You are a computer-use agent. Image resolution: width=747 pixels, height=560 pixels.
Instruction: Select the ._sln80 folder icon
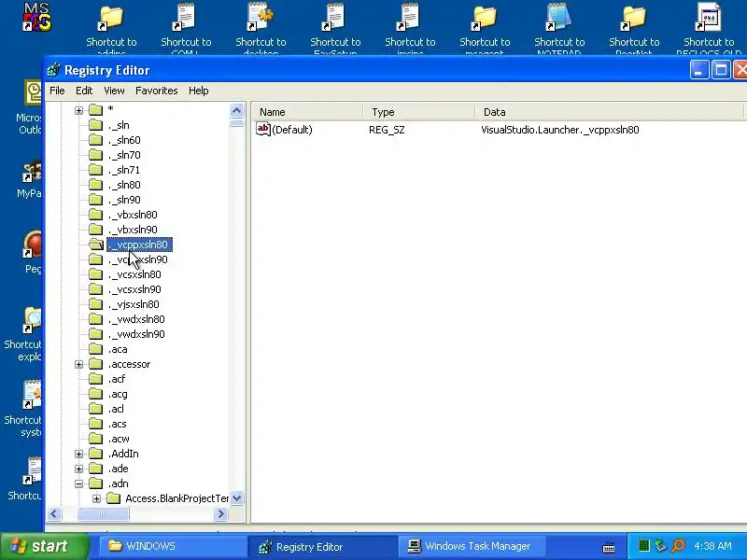[x=96, y=184]
